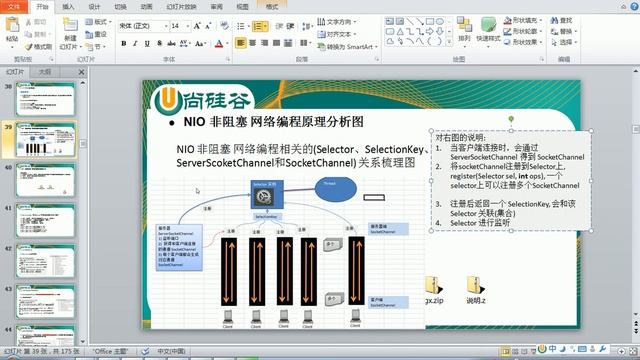Select slide 40 thumbnail
This screenshot has height=360, width=640.
click(45, 180)
